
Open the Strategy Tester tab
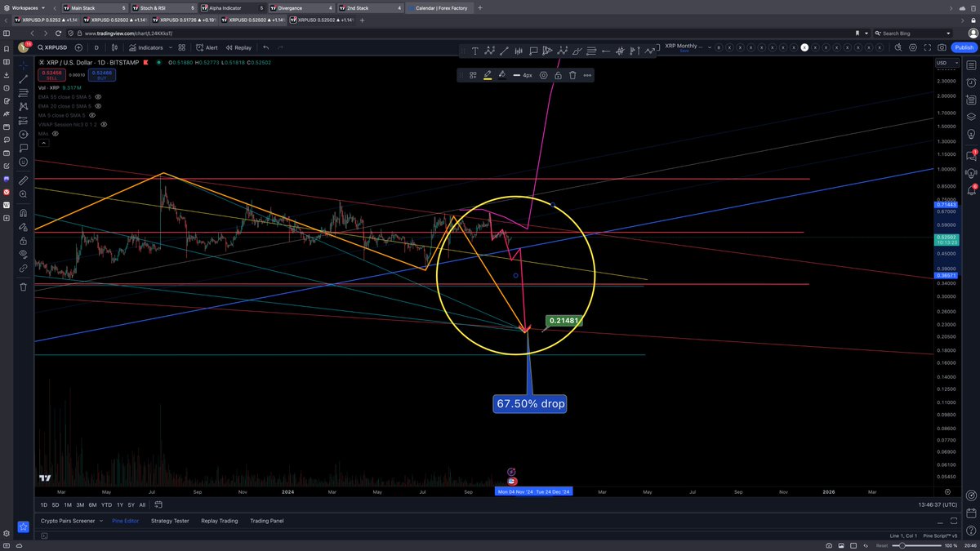[170, 521]
